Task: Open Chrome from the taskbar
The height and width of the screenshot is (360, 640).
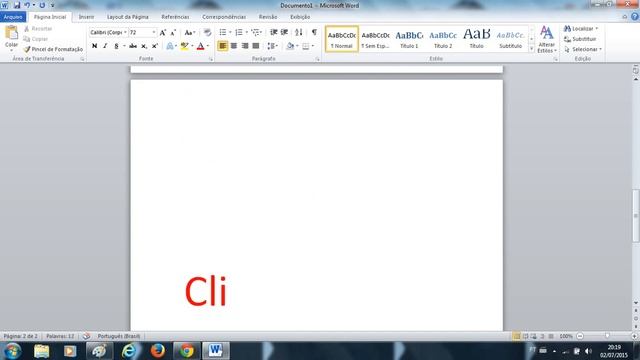Action: [187, 351]
